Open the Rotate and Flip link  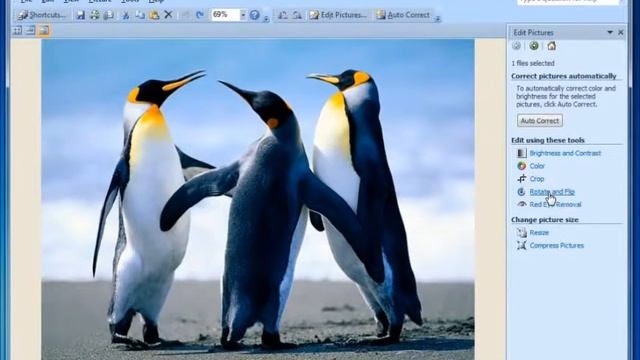pos(552,191)
